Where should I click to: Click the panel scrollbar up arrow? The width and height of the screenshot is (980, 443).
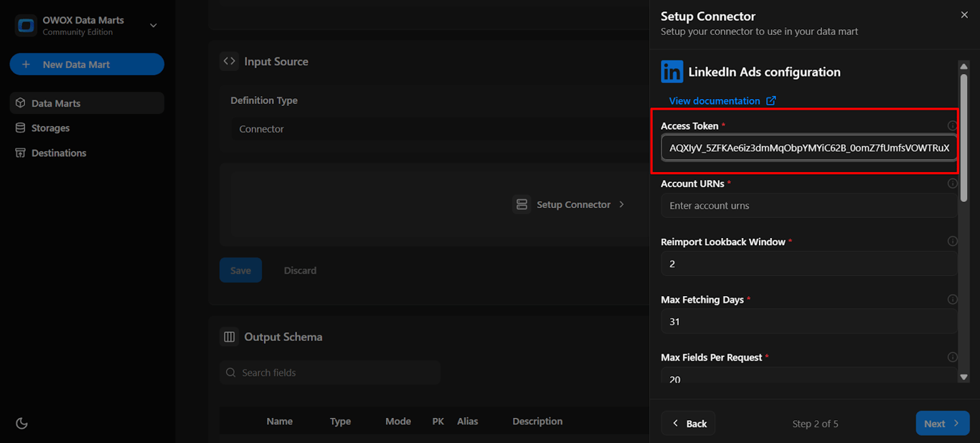tap(963, 67)
